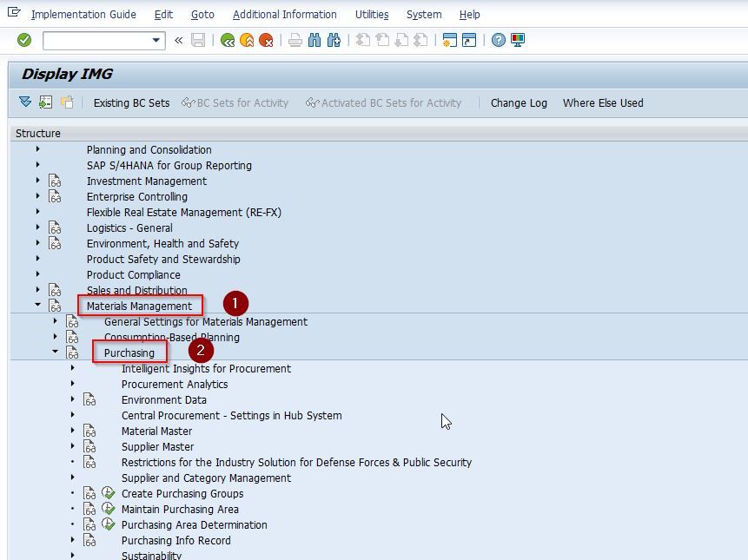Click the Print icon in toolbar

coord(295,40)
